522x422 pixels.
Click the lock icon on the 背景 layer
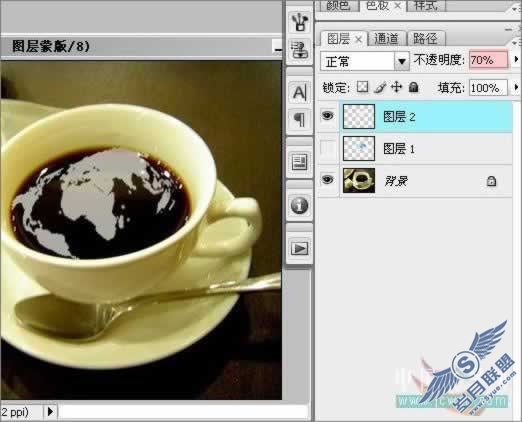pos(491,181)
